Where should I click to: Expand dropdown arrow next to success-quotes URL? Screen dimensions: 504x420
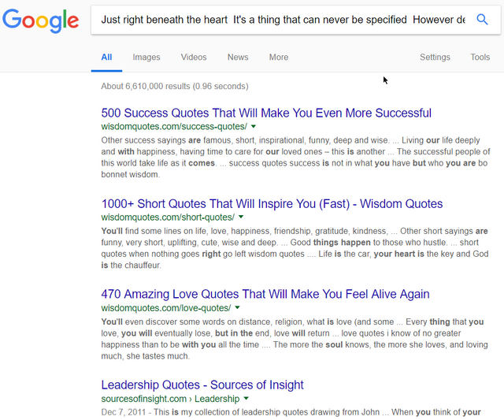pyautogui.click(x=254, y=126)
